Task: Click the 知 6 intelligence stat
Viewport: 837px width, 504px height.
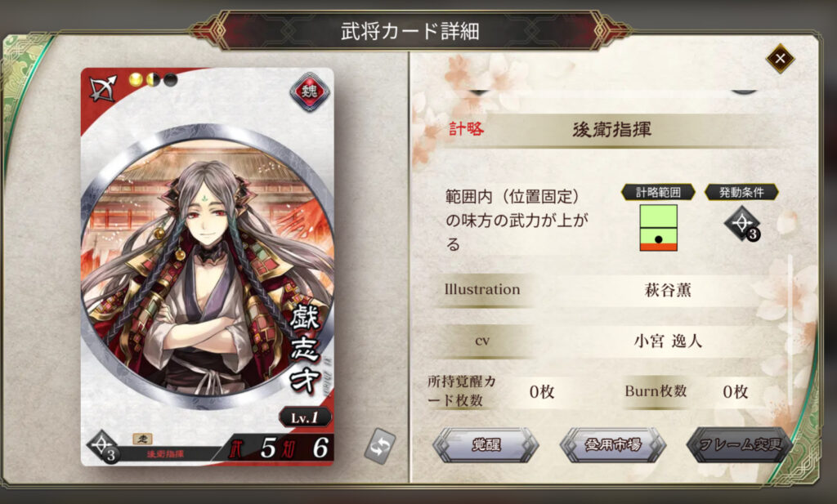Action: coord(307,448)
